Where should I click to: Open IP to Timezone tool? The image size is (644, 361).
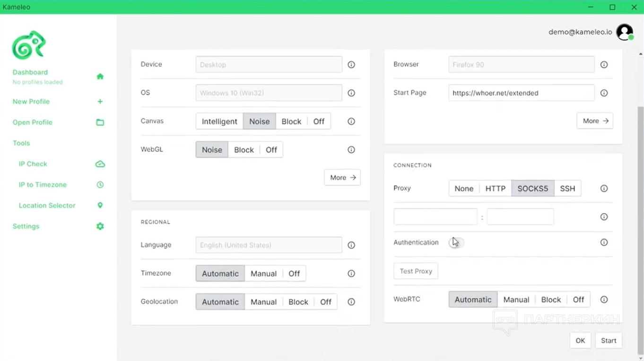pyautogui.click(x=43, y=185)
